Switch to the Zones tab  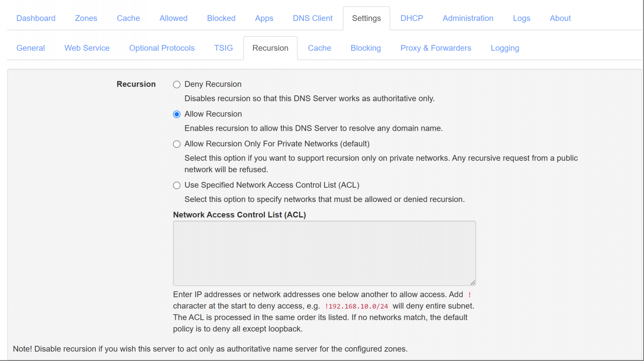coord(86,18)
